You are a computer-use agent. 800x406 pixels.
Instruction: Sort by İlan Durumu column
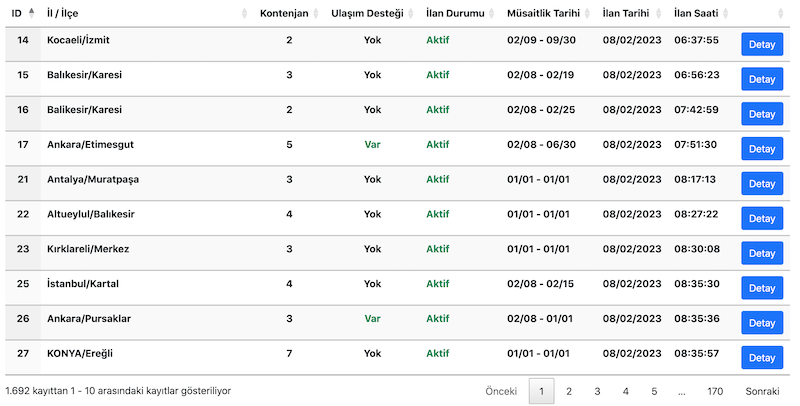tap(453, 13)
